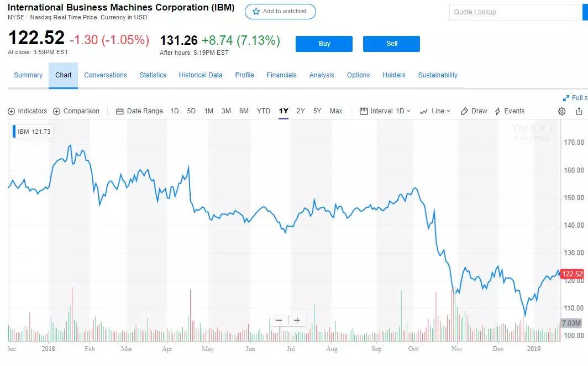The image size is (588, 366).
Task: Click the star Add to watchlist icon
Action: tap(256, 12)
